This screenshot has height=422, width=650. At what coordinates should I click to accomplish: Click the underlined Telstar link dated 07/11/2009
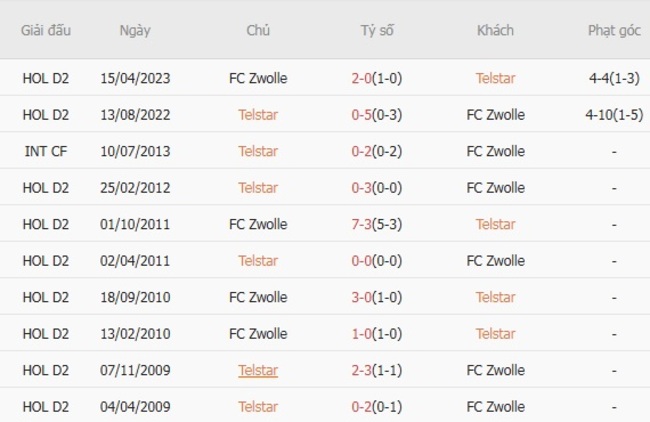258,370
